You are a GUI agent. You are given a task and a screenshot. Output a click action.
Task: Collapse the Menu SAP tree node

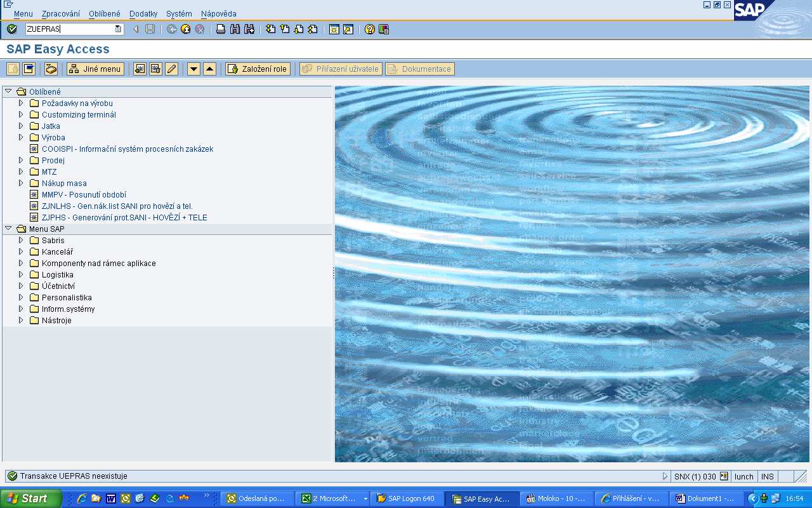[8, 229]
